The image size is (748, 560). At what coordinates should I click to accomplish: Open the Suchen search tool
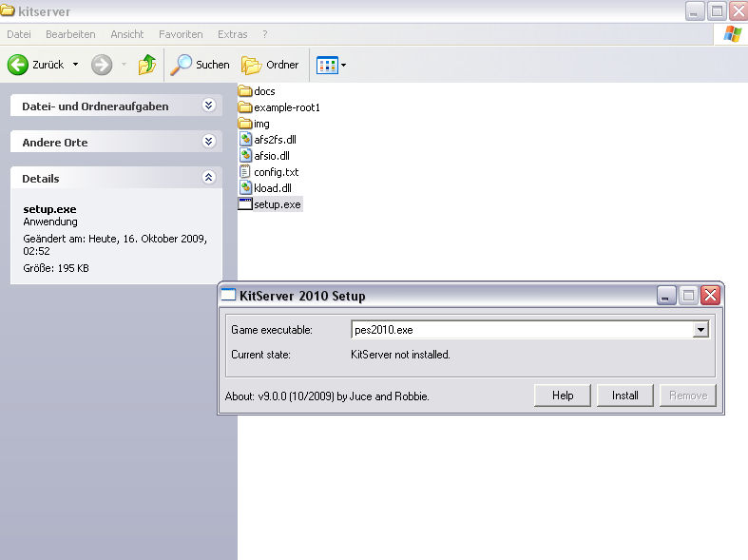[200, 65]
